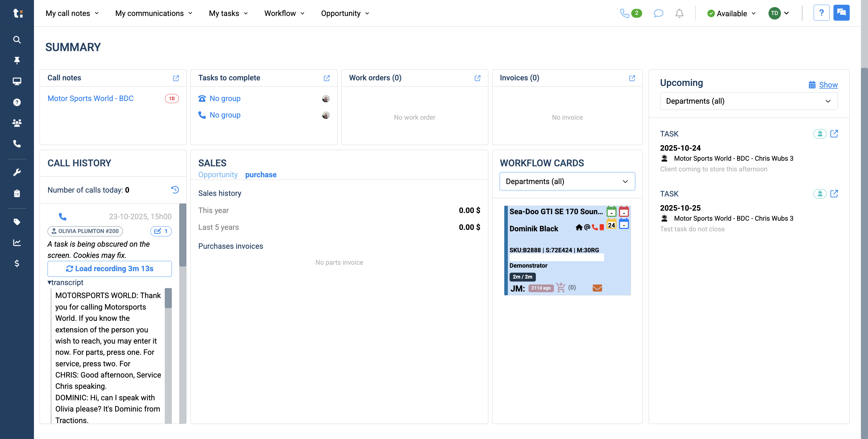This screenshot has width=868, height=439.
Task: Open the Motor Sports World - BDC link
Action: pos(90,98)
